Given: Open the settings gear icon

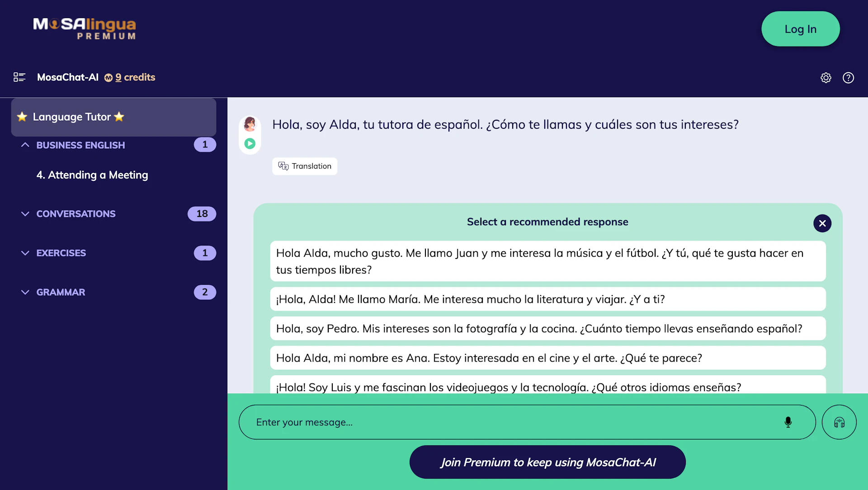Looking at the screenshot, I should (x=826, y=78).
